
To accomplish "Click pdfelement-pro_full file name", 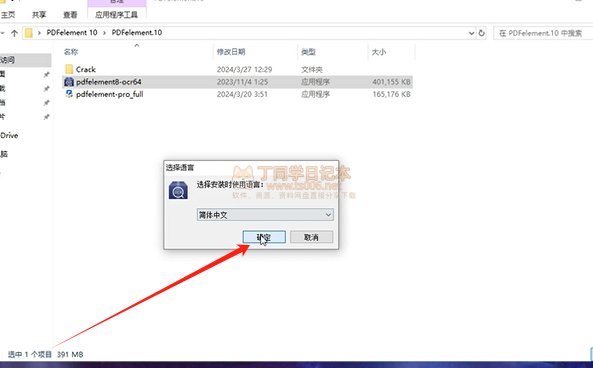I will pos(110,94).
